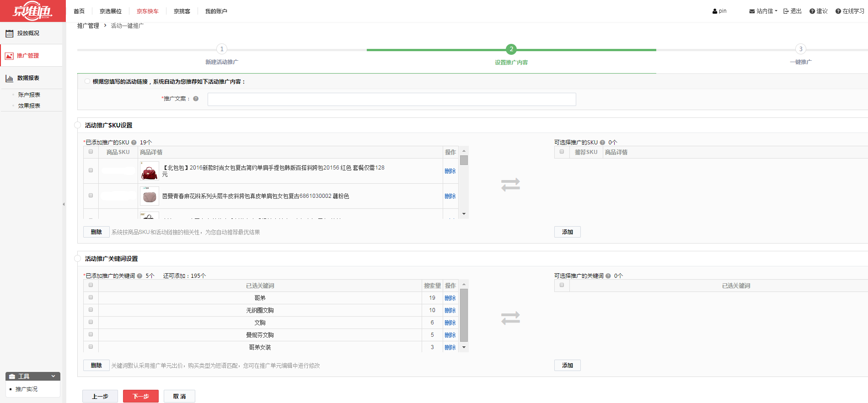Click the red 下一步 button
This screenshot has width=868, height=403.
(x=140, y=396)
